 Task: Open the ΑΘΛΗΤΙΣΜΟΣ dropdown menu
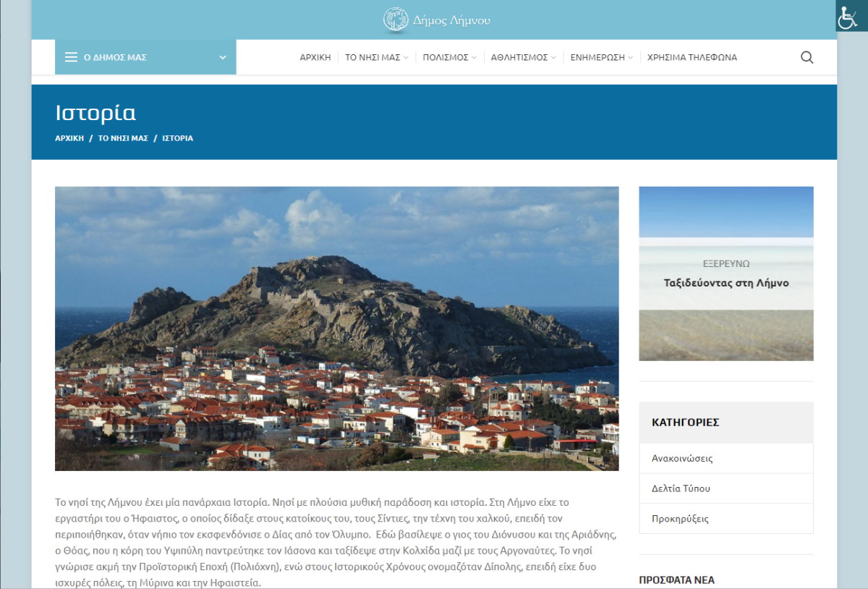[523, 57]
